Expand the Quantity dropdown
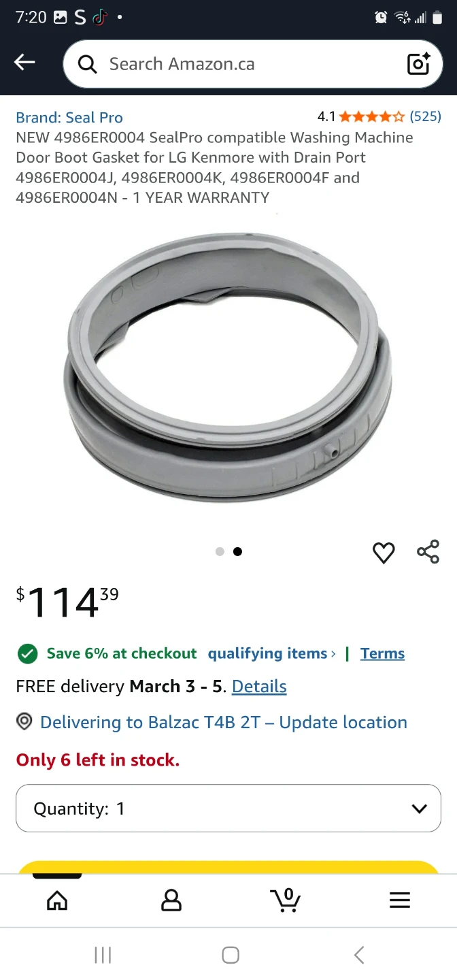 pyautogui.click(x=228, y=808)
